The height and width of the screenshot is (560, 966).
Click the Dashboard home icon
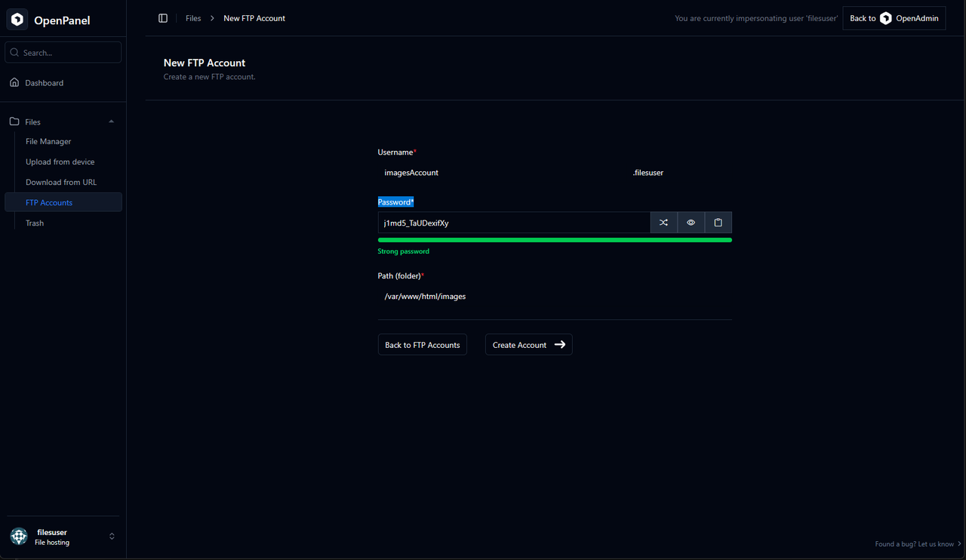(14, 82)
